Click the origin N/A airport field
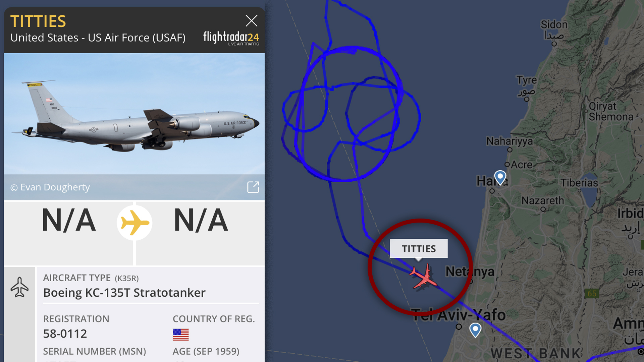Viewport: 644px width, 362px height. click(69, 220)
